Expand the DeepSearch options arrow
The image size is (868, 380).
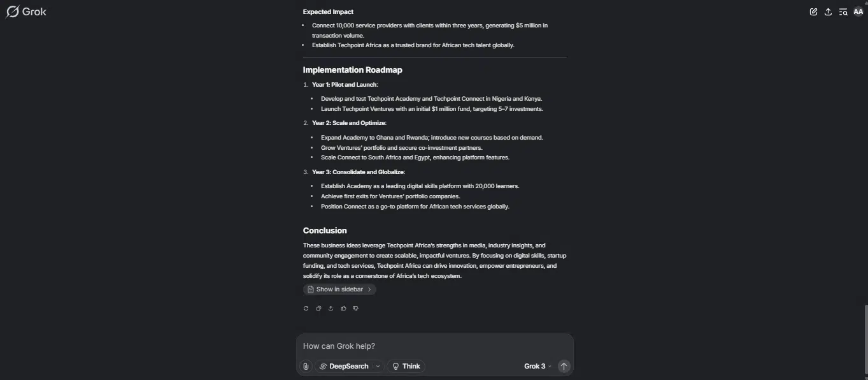(378, 367)
